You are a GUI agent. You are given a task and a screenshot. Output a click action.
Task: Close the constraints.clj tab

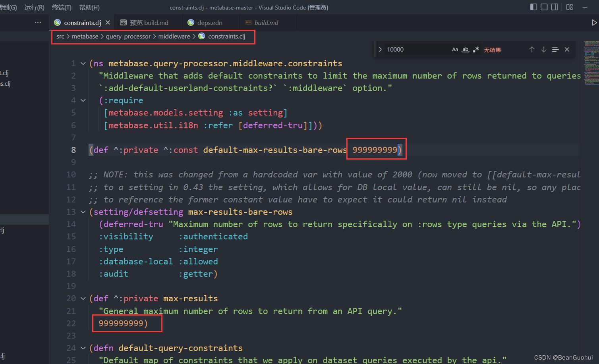108,23
